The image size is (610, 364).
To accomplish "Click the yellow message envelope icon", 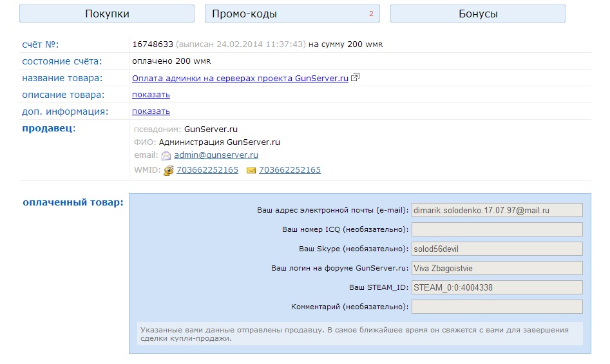I will [x=251, y=170].
